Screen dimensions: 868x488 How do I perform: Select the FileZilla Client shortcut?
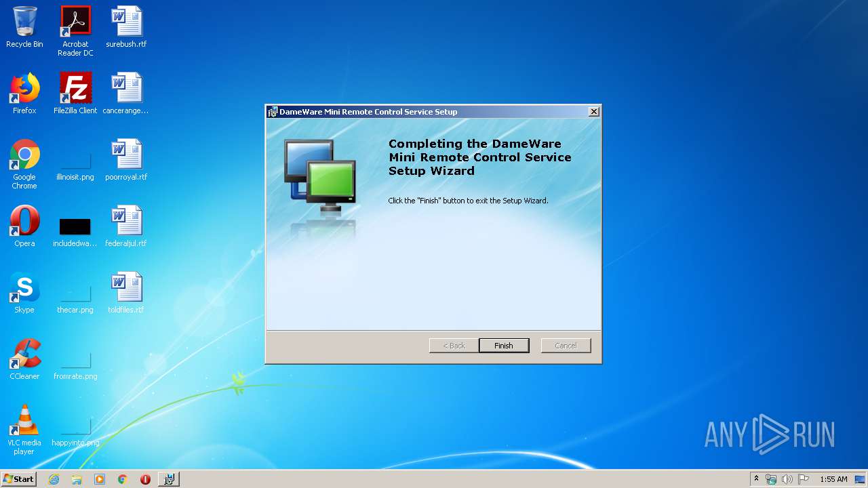(x=75, y=94)
